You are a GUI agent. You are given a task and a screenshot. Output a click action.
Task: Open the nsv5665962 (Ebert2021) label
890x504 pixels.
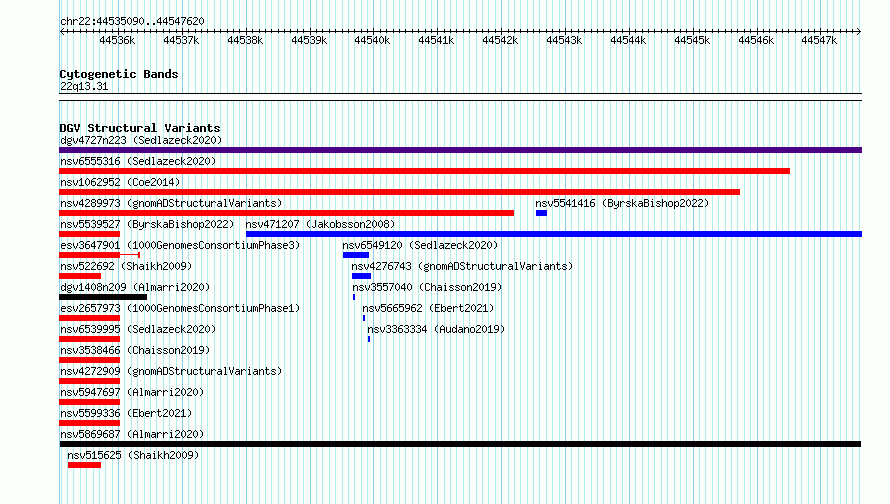tap(429, 308)
